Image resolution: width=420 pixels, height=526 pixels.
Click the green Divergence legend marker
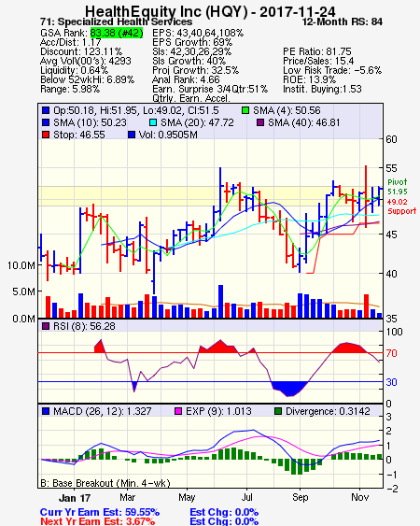click(x=278, y=411)
